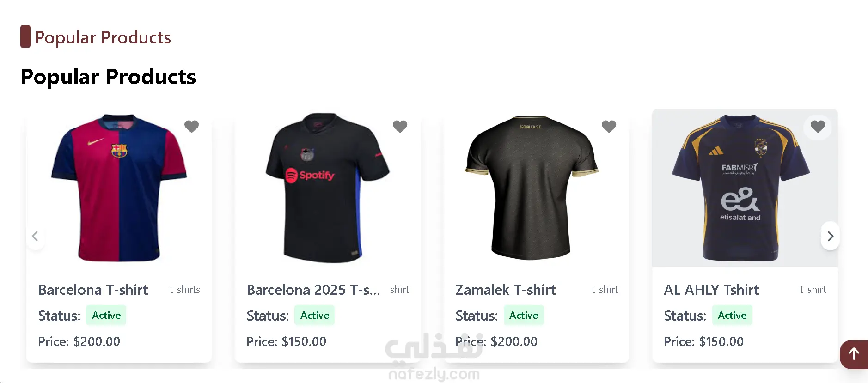Click the $200.00 price on Zamalek T-shirt

point(514,342)
